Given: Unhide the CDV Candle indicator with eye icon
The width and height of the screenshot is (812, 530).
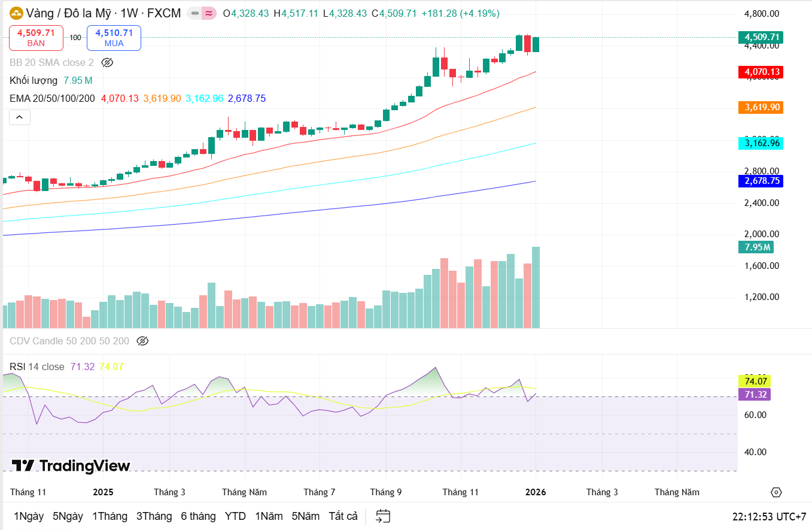Looking at the screenshot, I should click(142, 341).
